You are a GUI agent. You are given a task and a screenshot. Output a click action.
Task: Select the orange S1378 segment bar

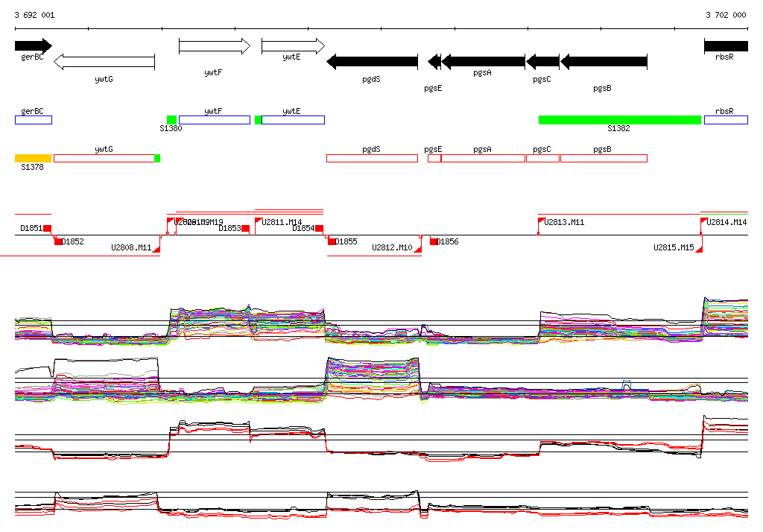[x=33, y=158]
